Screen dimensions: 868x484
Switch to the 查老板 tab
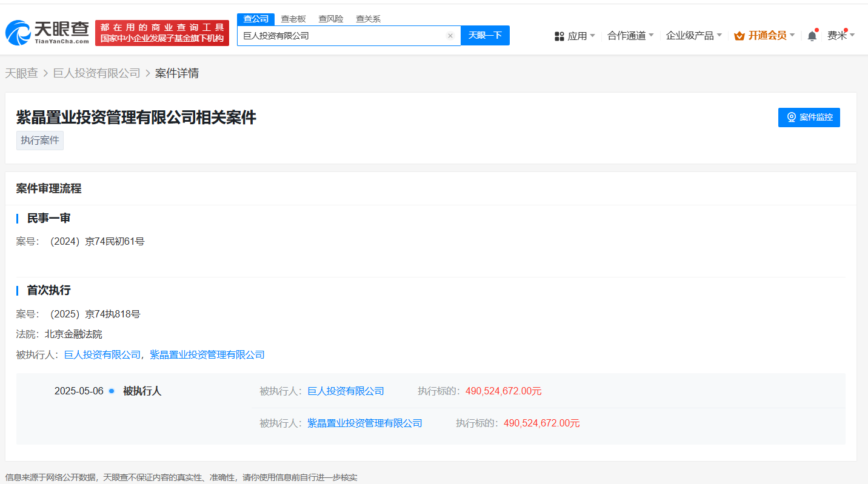[293, 19]
